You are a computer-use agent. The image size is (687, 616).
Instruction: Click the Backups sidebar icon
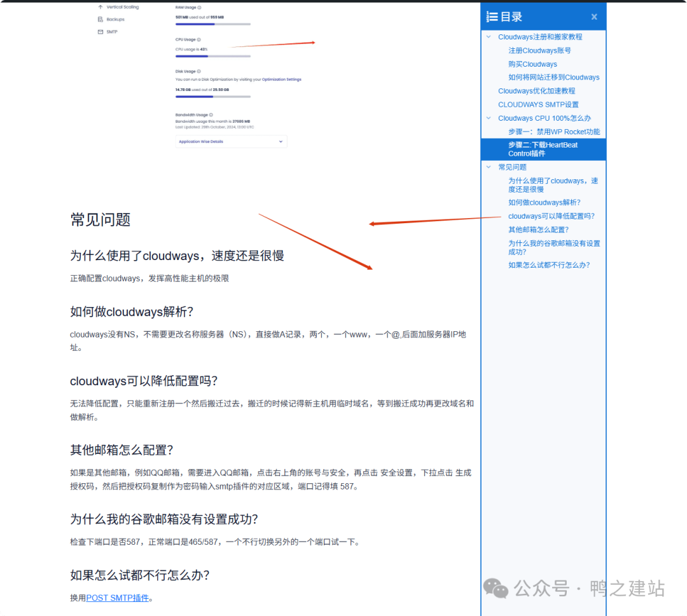tap(101, 19)
